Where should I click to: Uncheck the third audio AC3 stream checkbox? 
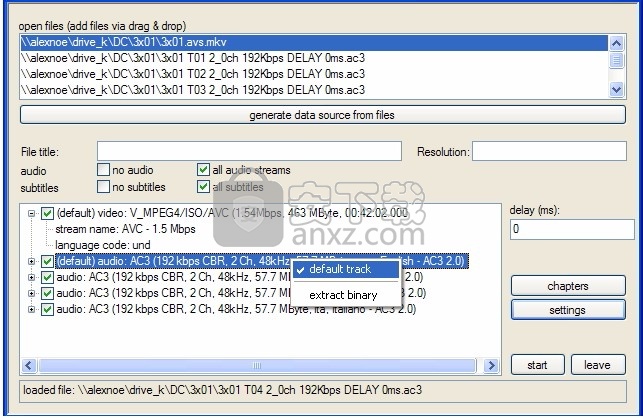48,293
